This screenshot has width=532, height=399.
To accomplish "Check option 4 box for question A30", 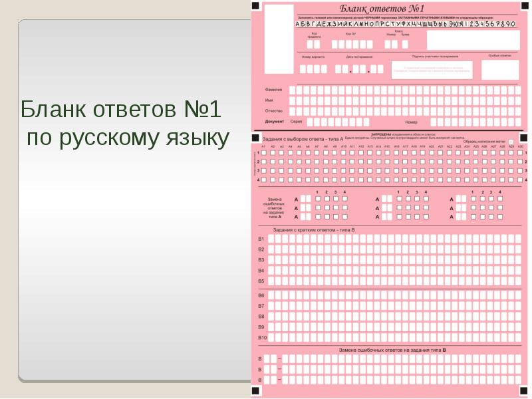I will [521, 180].
